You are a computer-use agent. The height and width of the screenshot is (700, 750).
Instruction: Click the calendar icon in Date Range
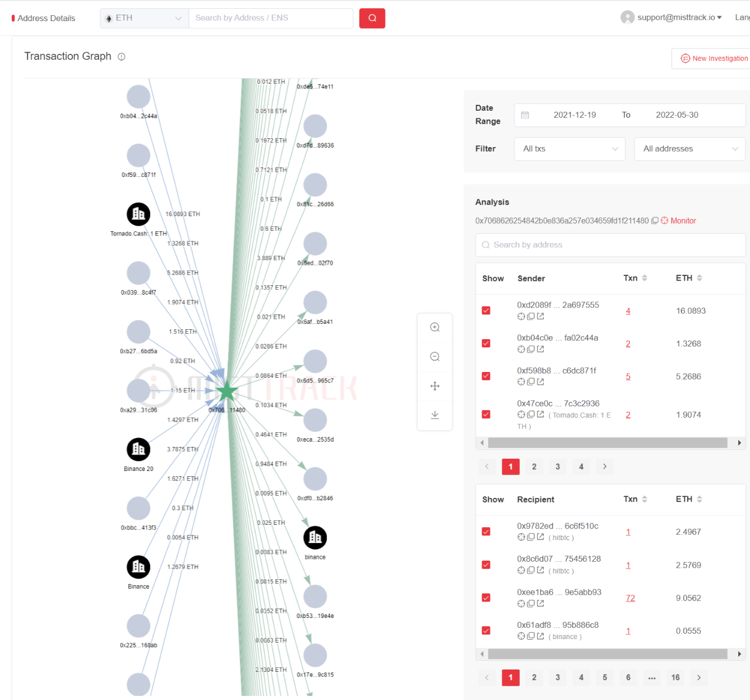pos(525,115)
